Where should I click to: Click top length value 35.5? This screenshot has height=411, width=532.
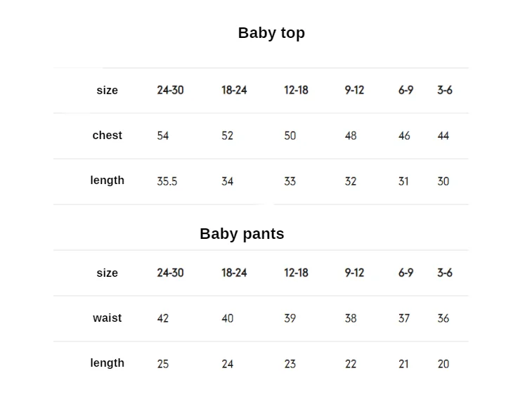(x=167, y=181)
